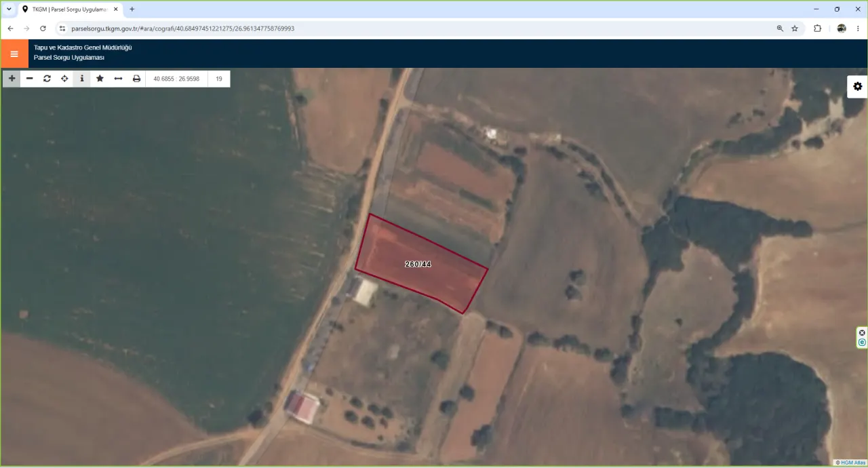Click the browser address bar URL
The image size is (868, 468).
tap(183, 28)
